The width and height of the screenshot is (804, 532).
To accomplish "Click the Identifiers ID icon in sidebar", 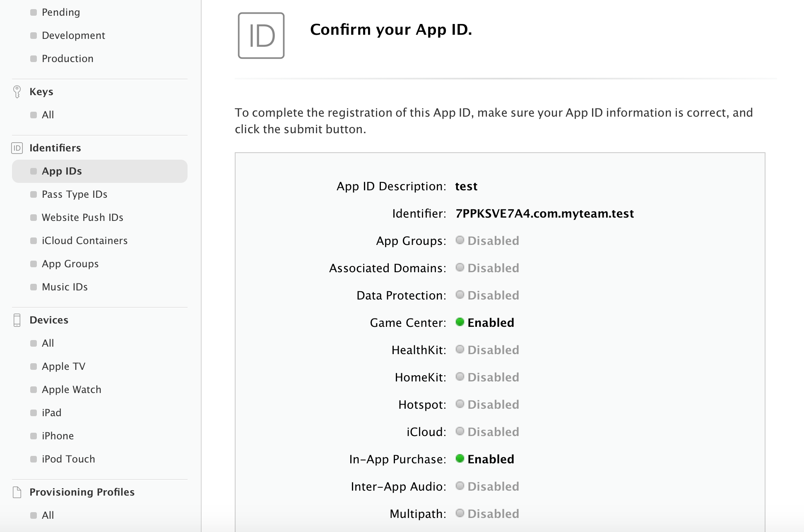I will tap(17, 148).
